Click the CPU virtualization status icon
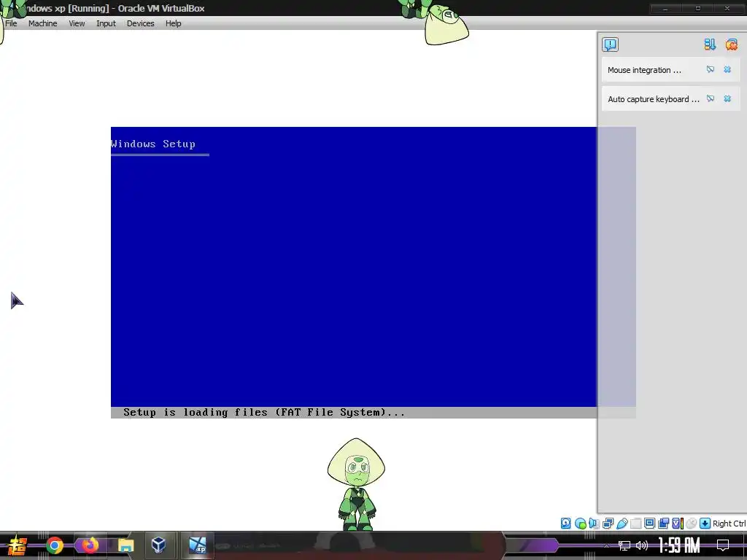The height and width of the screenshot is (560, 747). 678,524
